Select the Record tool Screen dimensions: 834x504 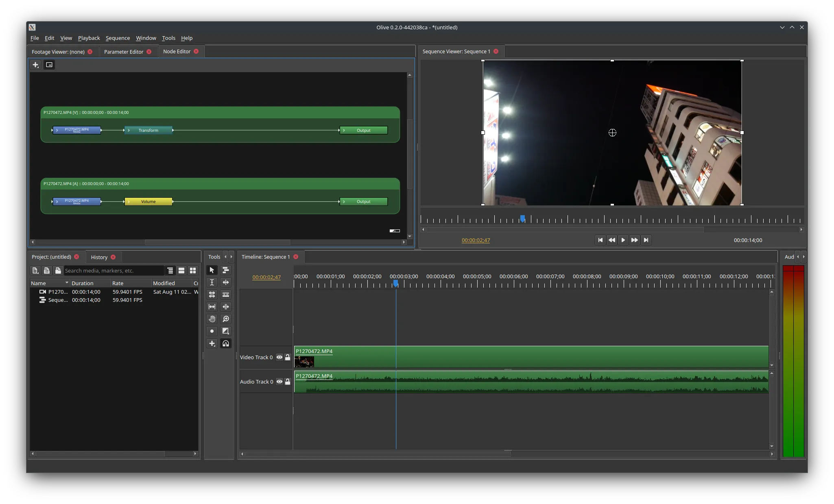[212, 331]
